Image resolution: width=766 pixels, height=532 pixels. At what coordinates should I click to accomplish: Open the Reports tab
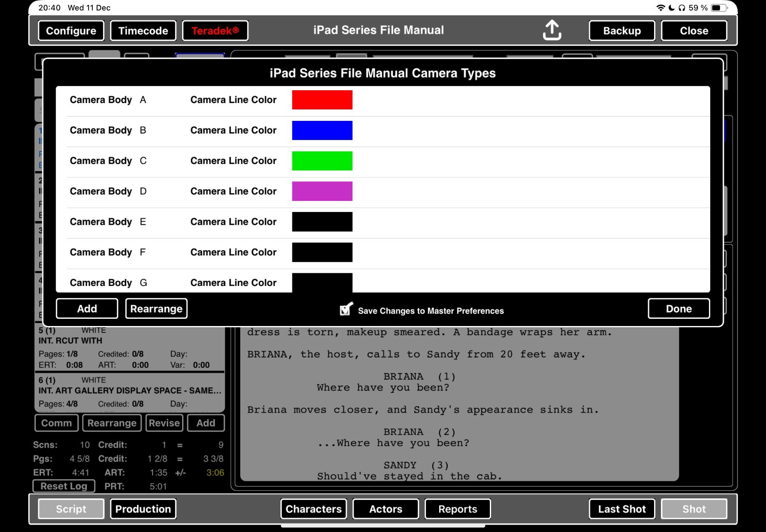458,509
